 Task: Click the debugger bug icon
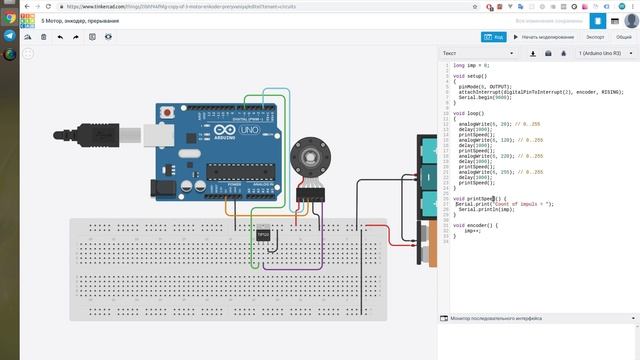[564, 53]
